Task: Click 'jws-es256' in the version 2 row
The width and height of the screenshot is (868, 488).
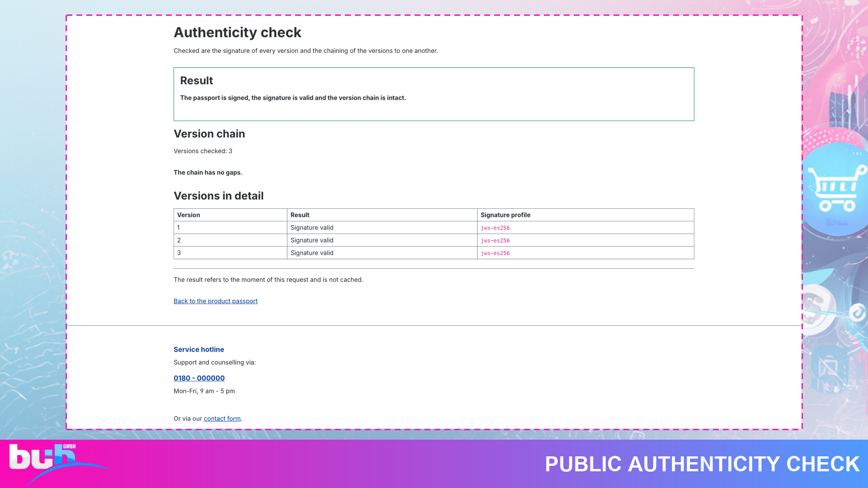Action: (495, 241)
